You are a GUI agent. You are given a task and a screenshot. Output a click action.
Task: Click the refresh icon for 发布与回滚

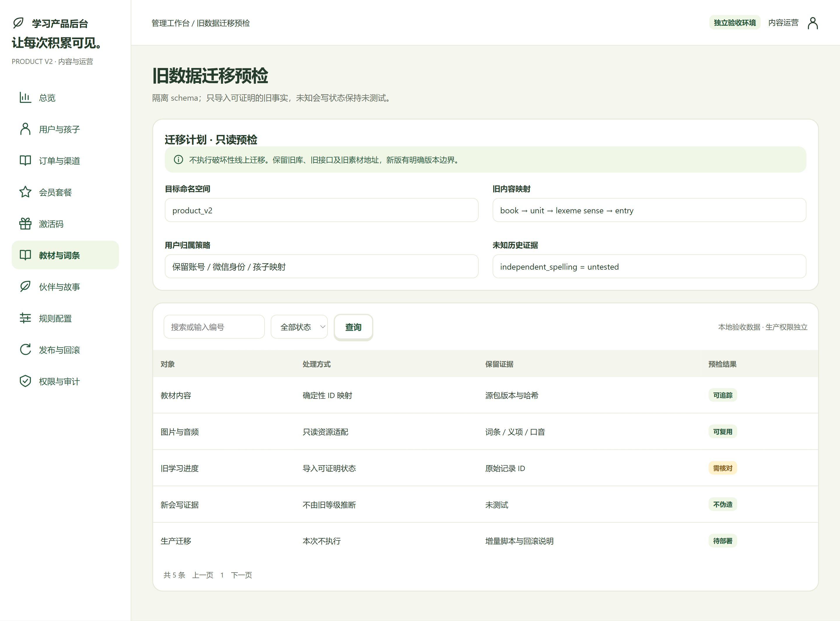click(x=25, y=350)
